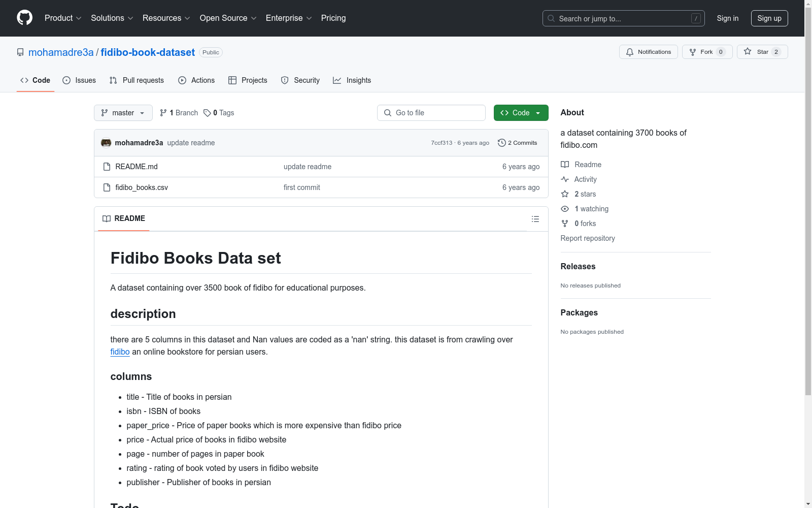The height and width of the screenshot is (508, 812).
Task: Star this repository
Action: coord(762,52)
